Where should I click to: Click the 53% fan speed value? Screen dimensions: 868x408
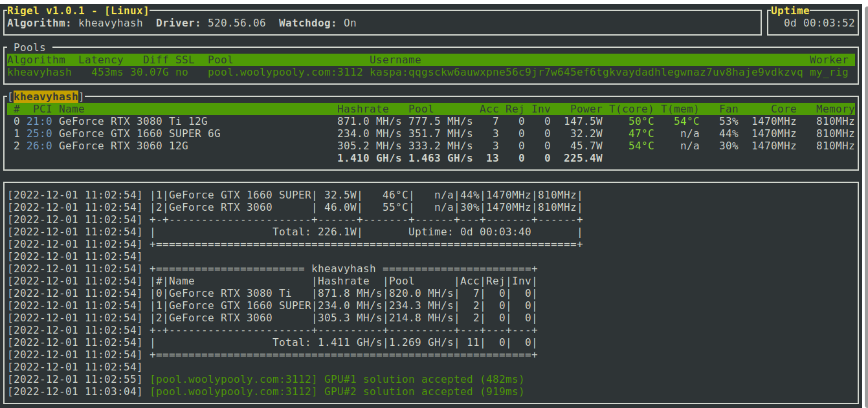(729, 121)
